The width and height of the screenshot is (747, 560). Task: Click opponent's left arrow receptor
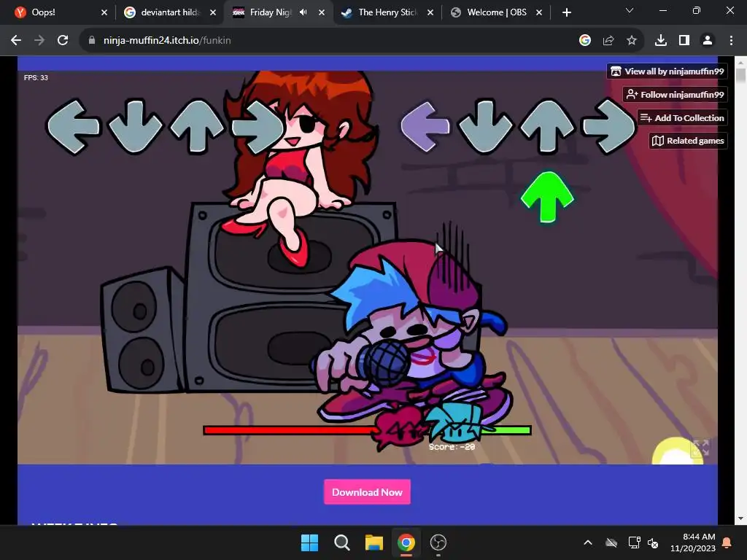click(x=74, y=127)
